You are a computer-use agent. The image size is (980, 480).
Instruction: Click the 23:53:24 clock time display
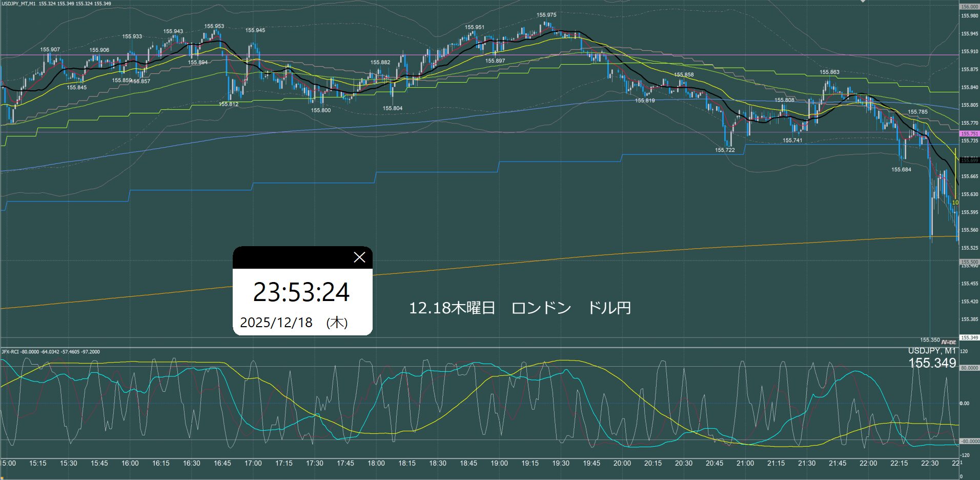click(301, 292)
